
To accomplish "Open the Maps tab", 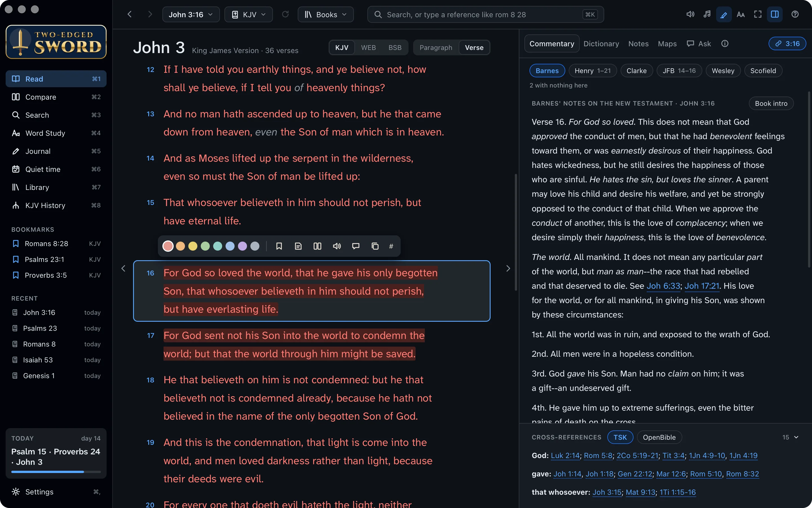I will [x=667, y=44].
